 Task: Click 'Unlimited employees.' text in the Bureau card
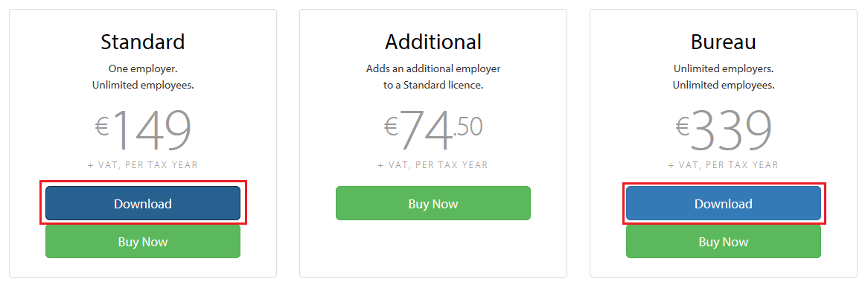click(723, 86)
